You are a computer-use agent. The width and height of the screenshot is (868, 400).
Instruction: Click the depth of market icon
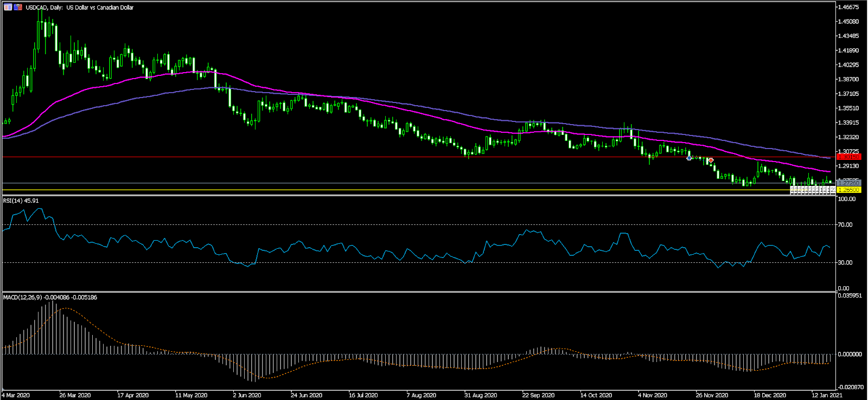click(x=18, y=8)
